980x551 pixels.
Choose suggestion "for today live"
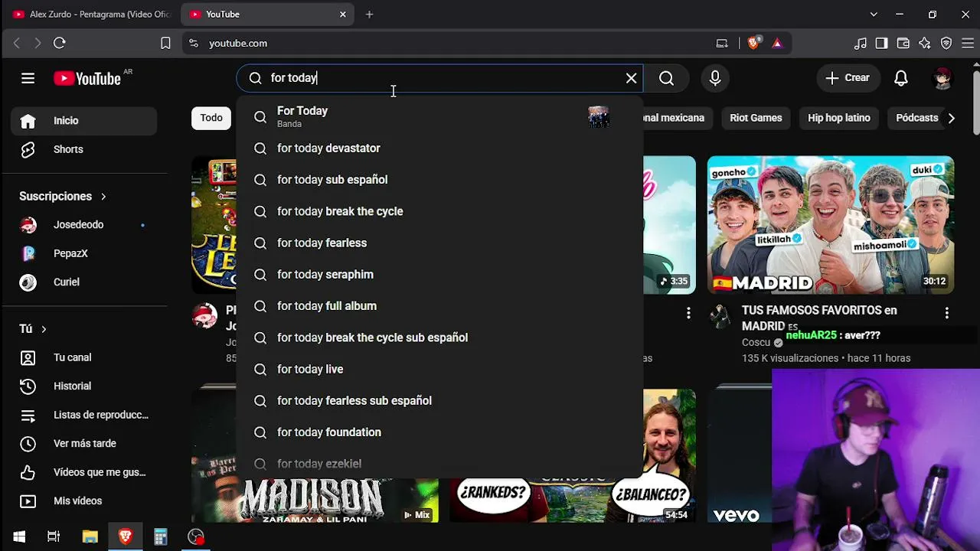click(439, 369)
